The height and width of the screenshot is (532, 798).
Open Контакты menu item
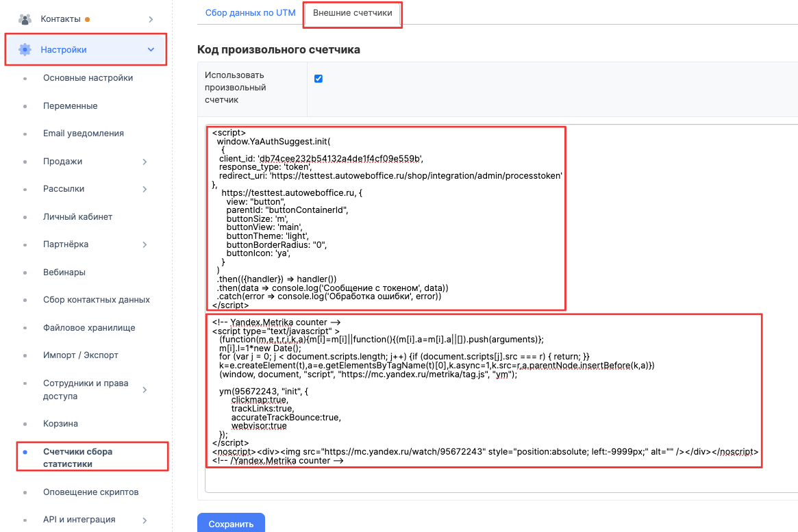pos(60,18)
